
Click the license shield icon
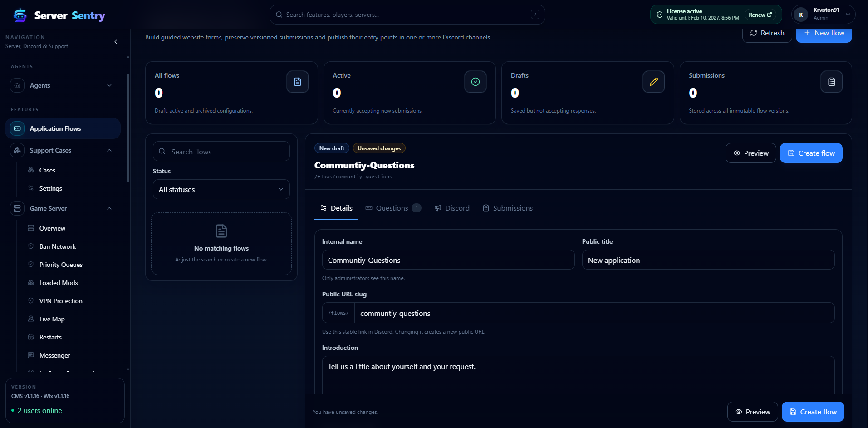click(x=660, y=15)
